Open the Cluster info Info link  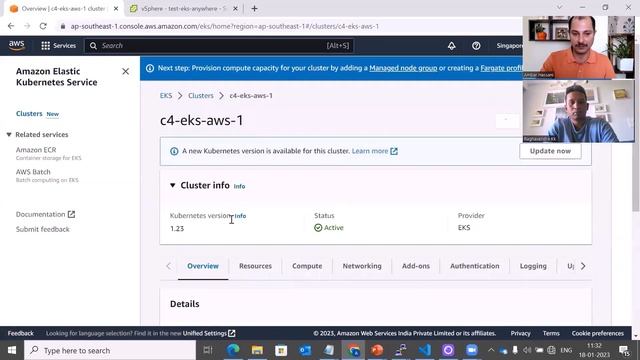coord(239,186)
